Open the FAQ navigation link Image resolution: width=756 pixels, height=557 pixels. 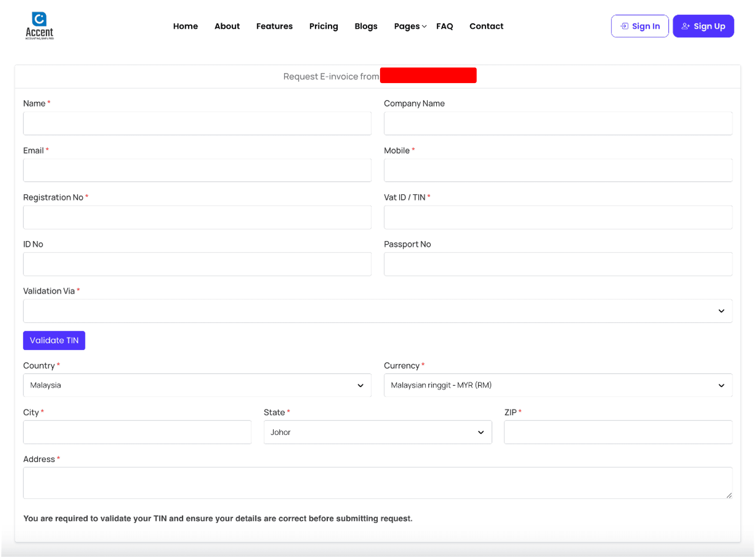(x=444, y=26)
